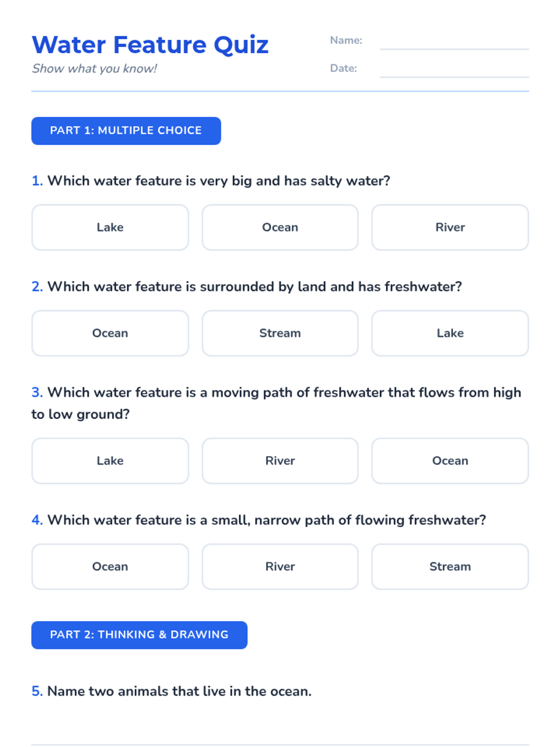Select Ocean for question 4
This screenshot has height=747, width=560.
(110, 567)
